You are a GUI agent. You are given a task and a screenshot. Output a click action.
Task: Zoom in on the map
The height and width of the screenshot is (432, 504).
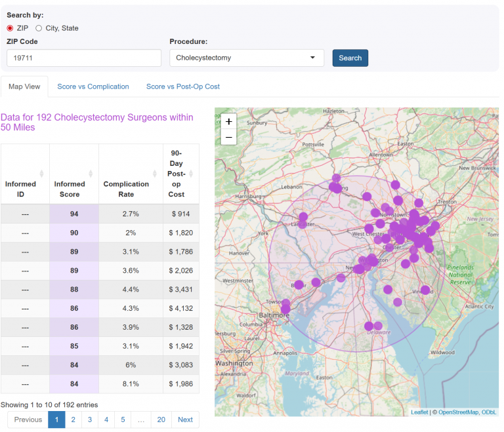(228, 121)
